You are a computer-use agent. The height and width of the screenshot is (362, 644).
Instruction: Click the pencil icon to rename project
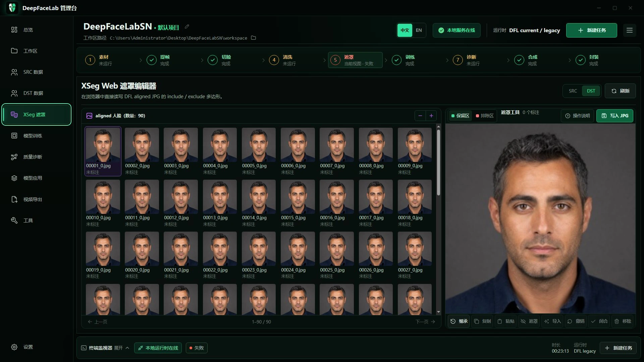(187, 27)
